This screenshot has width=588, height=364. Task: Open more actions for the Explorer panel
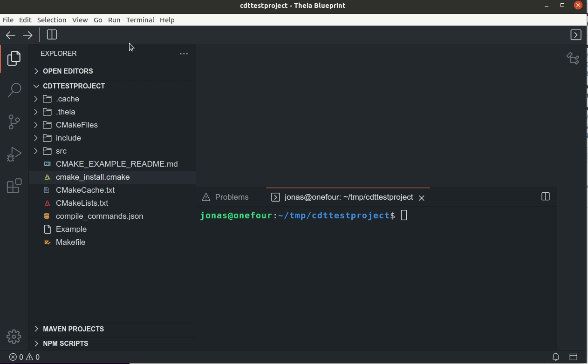click(184, 54)
